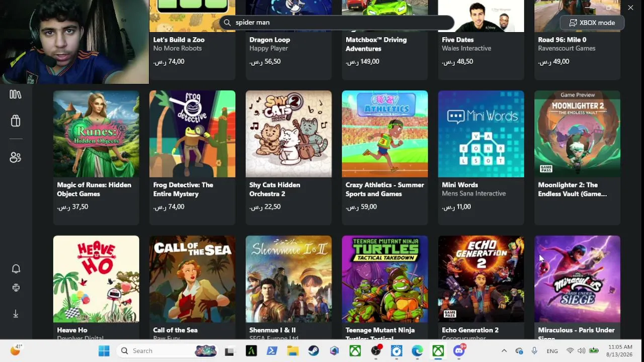Click the taskbar Search box
Image resolution: width=644 pixels, height=362 pixels.
[x=168, y=351]
